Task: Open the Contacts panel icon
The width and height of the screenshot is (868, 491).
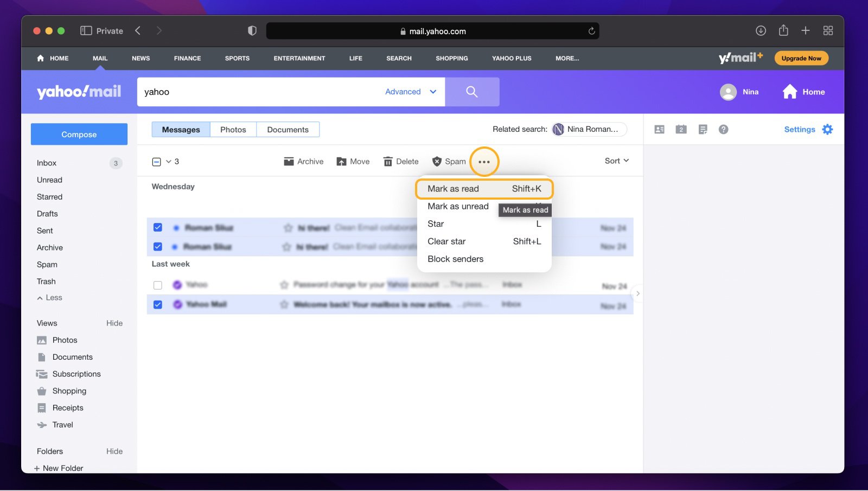Action: 659,129
